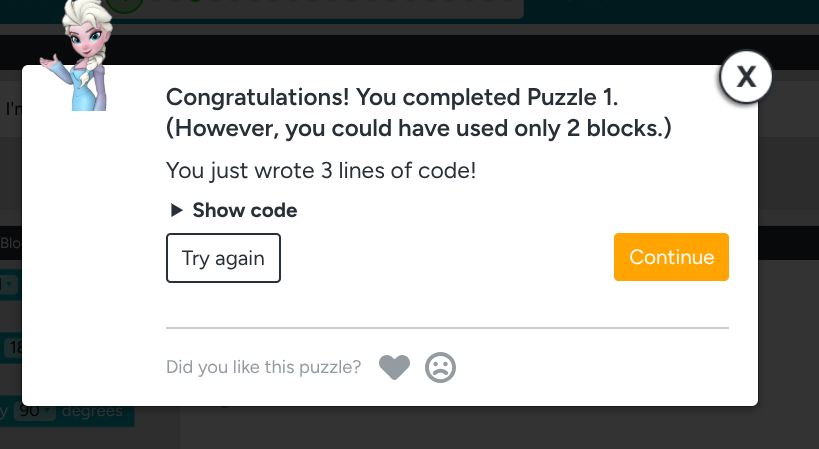The image size is (819, 449).
Task: Click the puzzle progress bar at top
Action: pos(320,6)
